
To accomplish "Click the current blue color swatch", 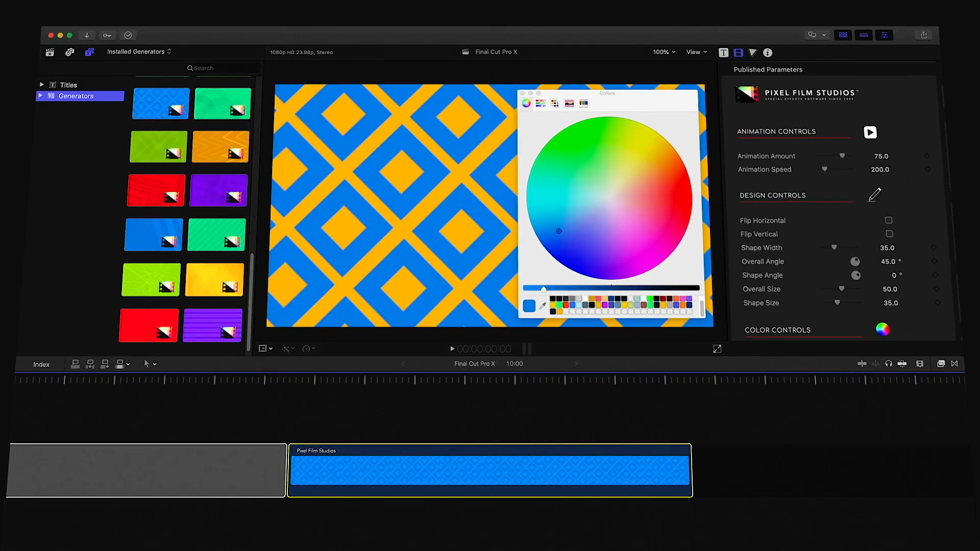I will (529, 306).
